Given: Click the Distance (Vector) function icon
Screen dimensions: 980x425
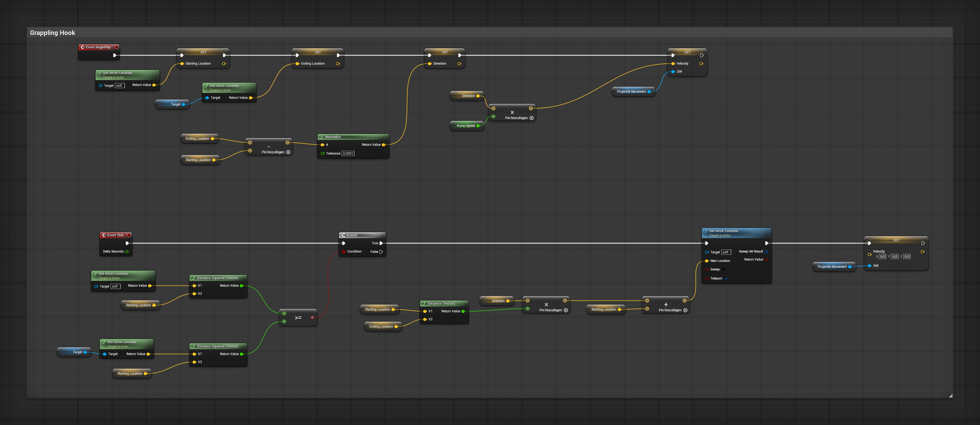Looking at the screenshot, I should pyautogui.click(x=424, y=304).
